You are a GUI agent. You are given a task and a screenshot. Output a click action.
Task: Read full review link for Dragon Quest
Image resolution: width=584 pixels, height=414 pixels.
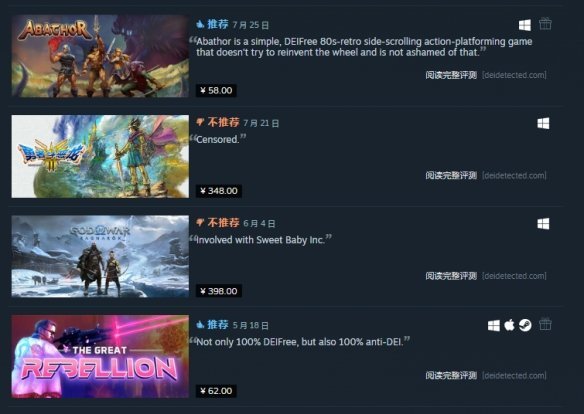(x=451, y=175)
